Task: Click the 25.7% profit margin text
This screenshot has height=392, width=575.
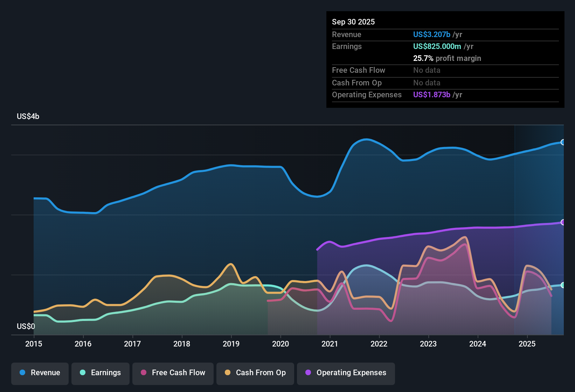Action: click(447, 58)
